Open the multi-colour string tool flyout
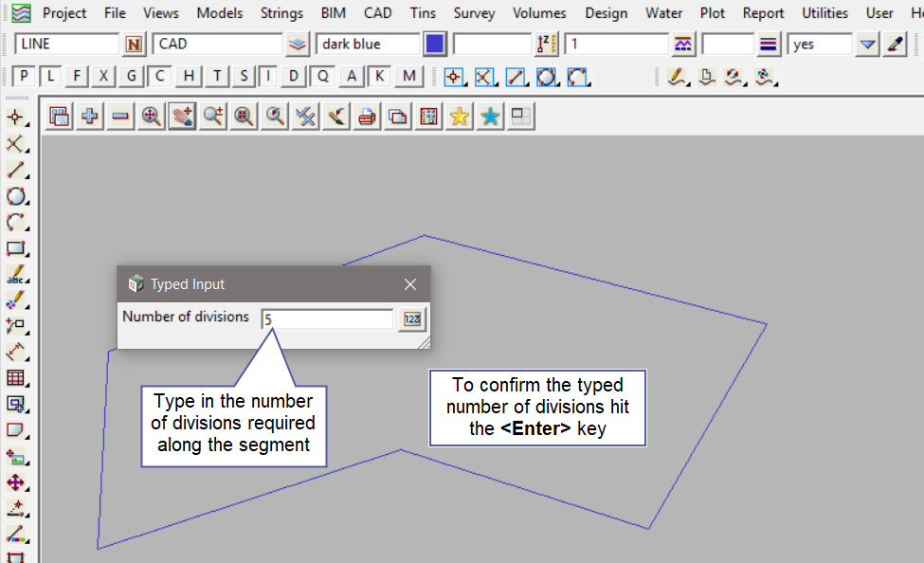924x563 pixels. (x=766, y=77)
